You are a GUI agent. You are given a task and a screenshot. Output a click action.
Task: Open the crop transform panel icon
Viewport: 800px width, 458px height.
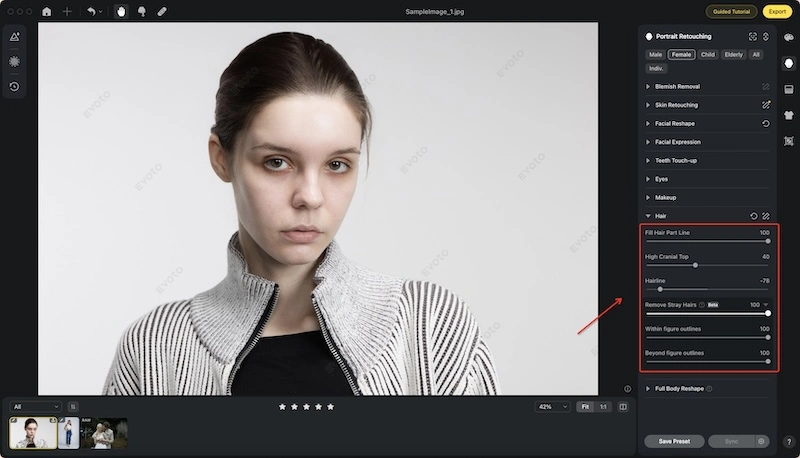click(789, 141)
